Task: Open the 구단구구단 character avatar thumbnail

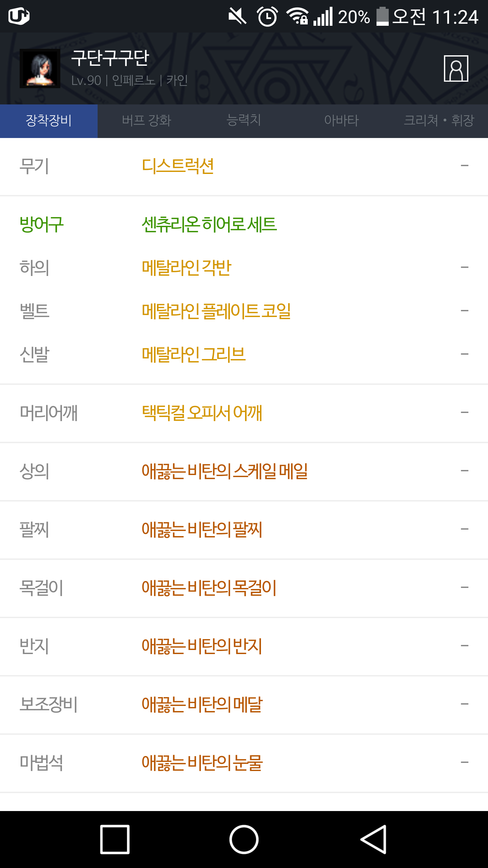Action: click(x=40, y=68)
